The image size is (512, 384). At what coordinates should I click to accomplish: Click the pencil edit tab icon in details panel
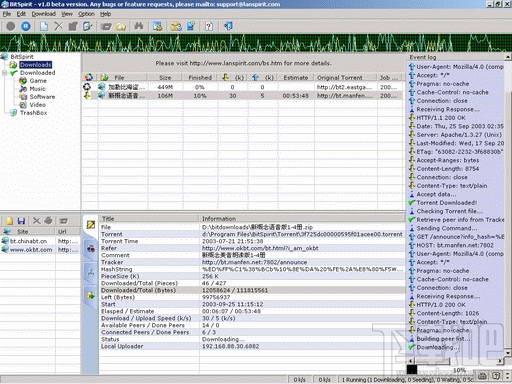[x=91, y=225]
